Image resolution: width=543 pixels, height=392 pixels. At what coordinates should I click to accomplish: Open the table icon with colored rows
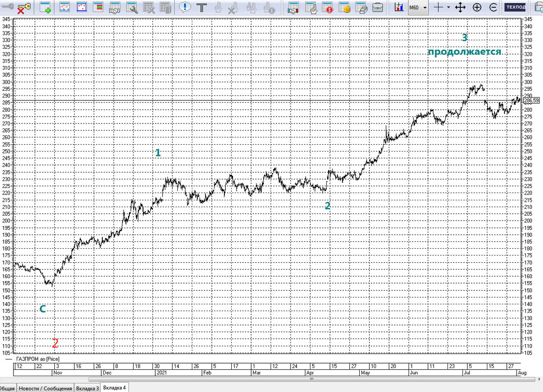tap(98, 7)
